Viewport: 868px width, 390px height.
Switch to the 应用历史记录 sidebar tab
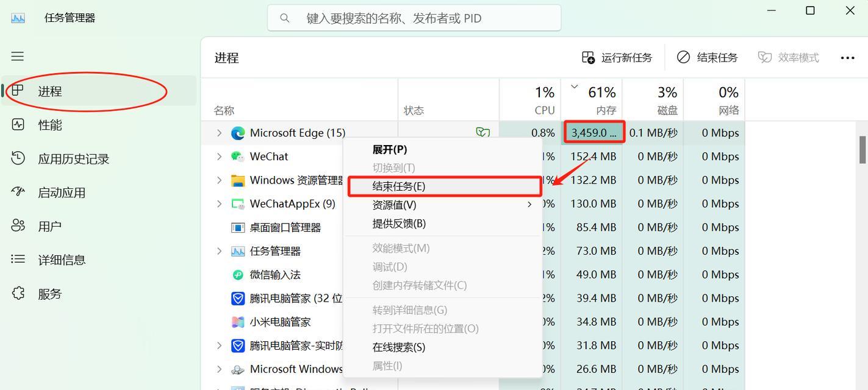74,159
